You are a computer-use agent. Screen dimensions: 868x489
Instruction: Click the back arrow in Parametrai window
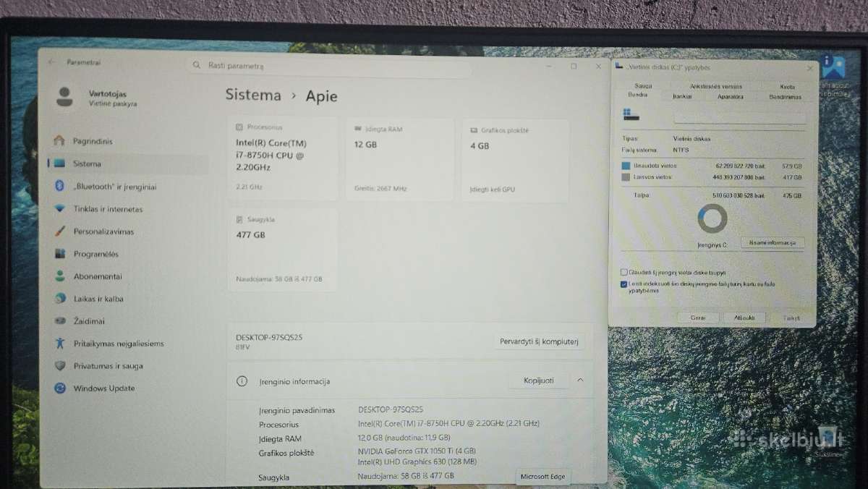point(52,62)
